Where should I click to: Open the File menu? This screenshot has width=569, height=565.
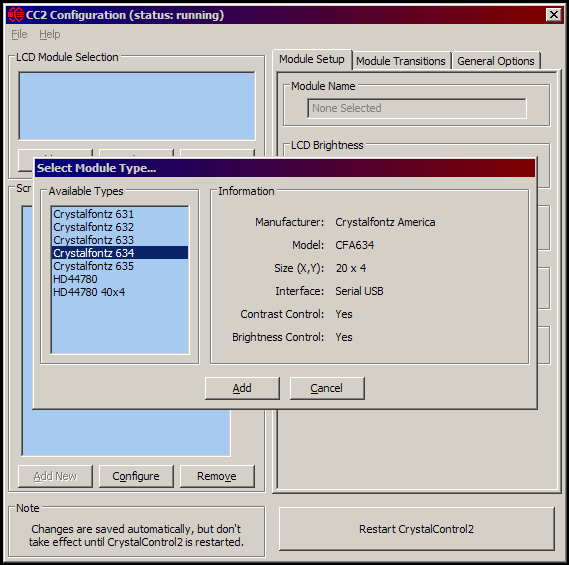coord(19,34)
